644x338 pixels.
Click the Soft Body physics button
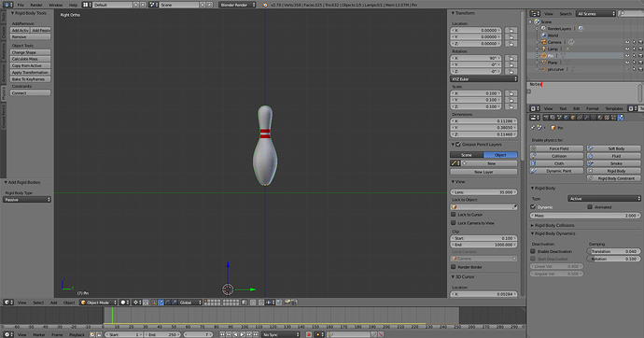613,148
